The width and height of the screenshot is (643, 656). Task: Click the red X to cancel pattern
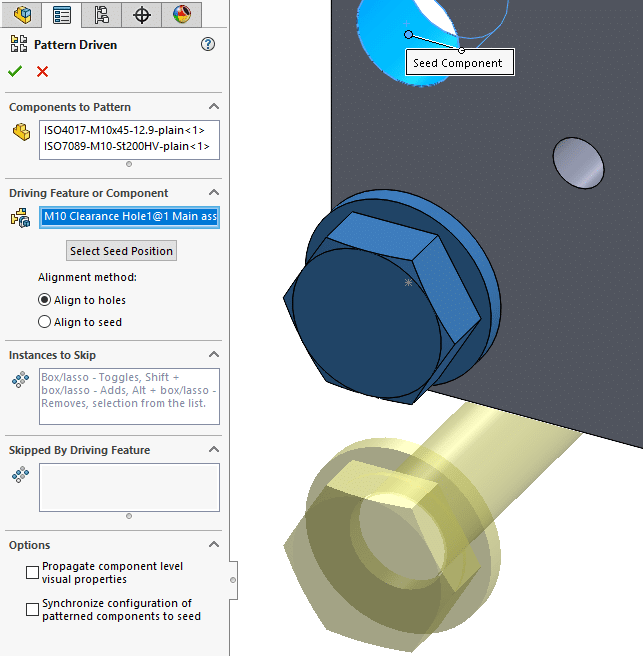[42, 71]
